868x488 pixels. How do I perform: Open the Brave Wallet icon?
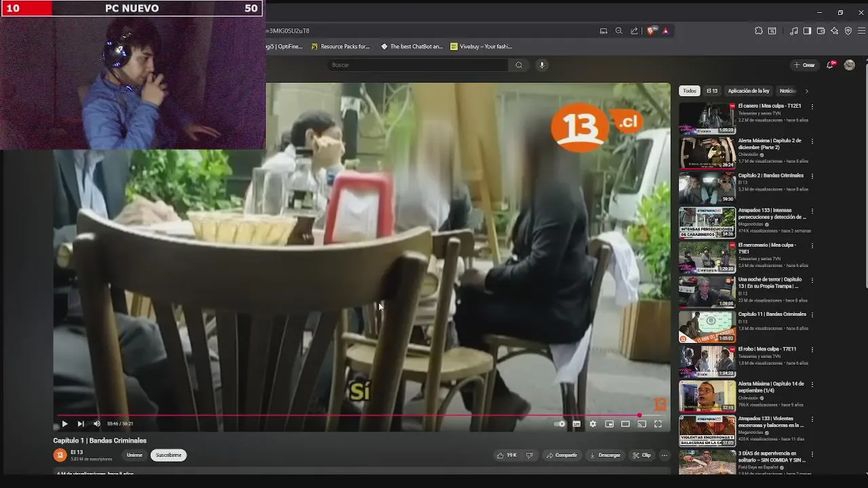click(x=821, y=30)
